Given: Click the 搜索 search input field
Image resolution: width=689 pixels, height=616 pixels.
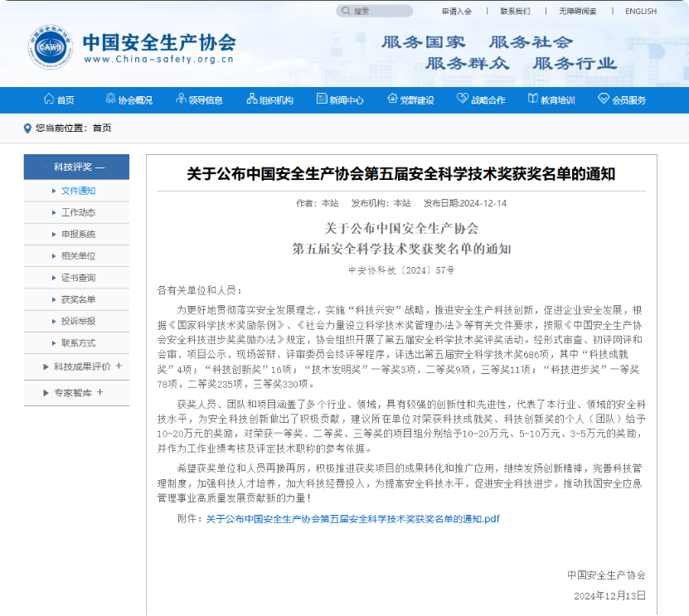Looking at the screenshot, I should [381, 12].
